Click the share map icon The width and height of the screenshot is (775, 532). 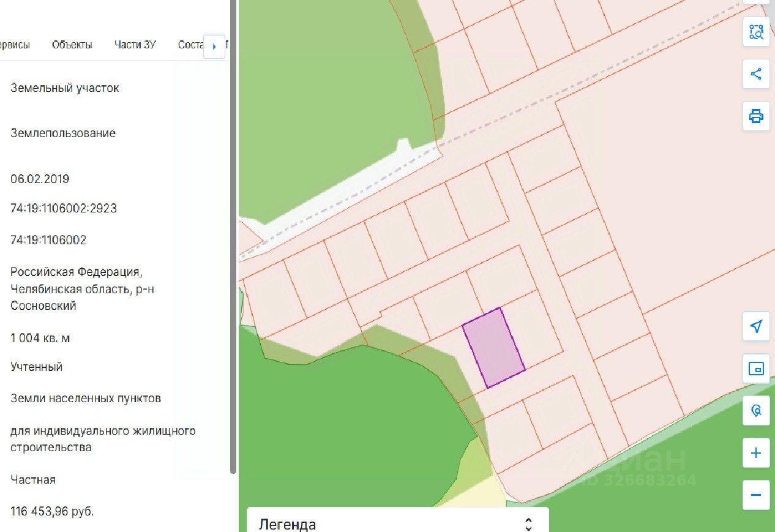click(756, 74)
